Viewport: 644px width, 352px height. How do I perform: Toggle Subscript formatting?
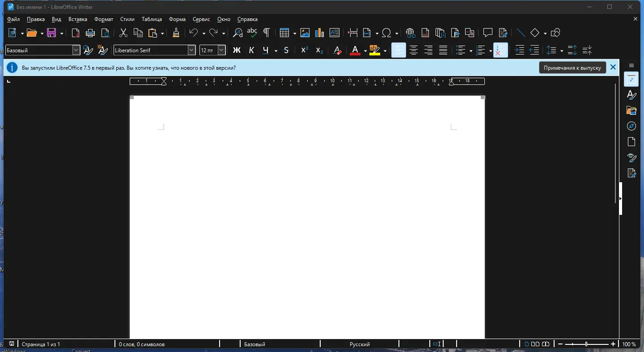(x=319, y=50)
